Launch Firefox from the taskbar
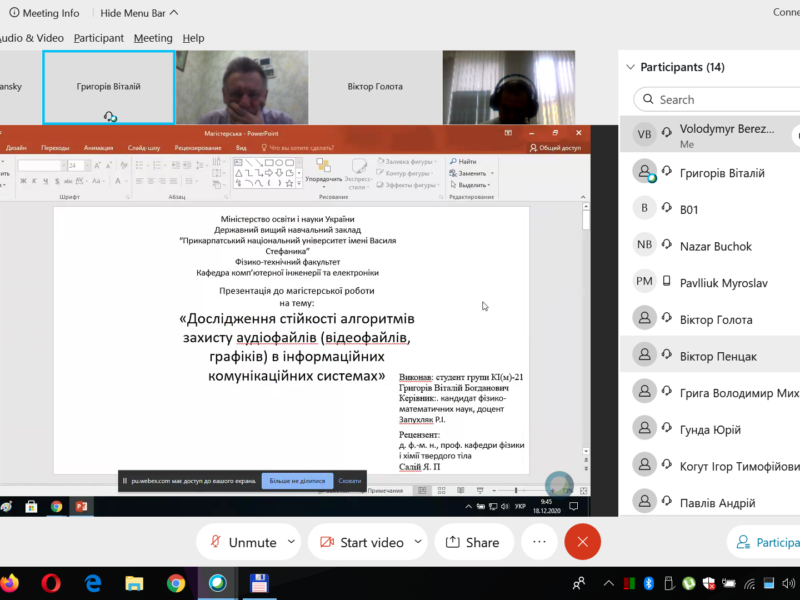Screen dimensions: 800x600 [10, 583]
